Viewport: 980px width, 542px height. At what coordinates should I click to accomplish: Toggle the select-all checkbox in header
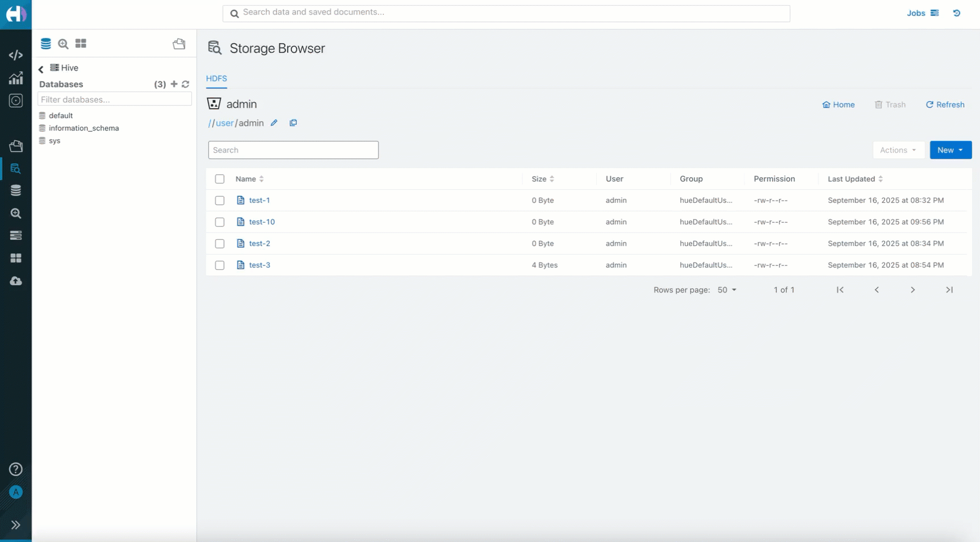[220, 179]
